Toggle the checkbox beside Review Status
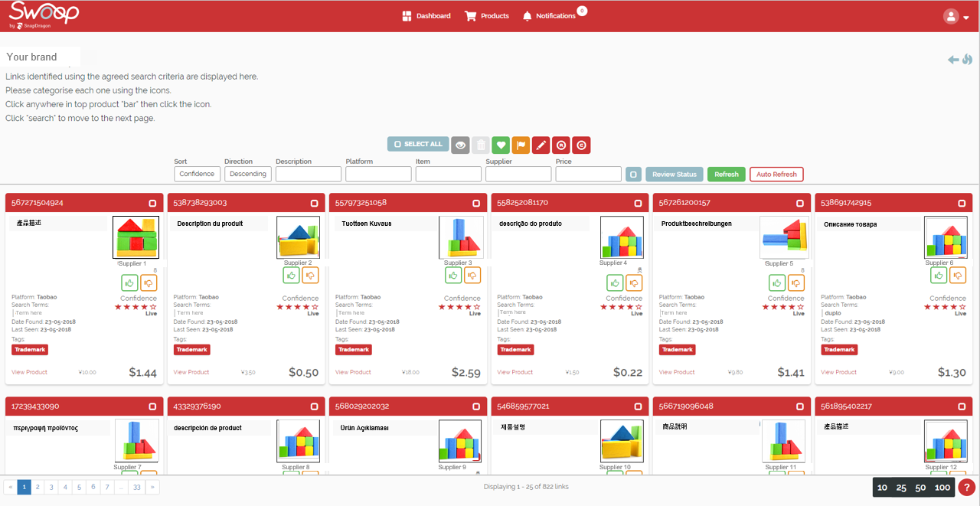The height and width of the screenshot is (506, 980). [633, 175]
